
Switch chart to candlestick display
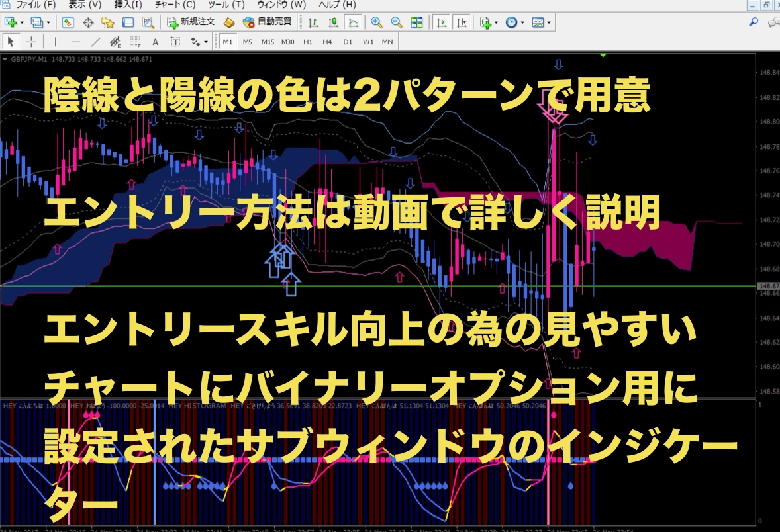tap(333, 22)
